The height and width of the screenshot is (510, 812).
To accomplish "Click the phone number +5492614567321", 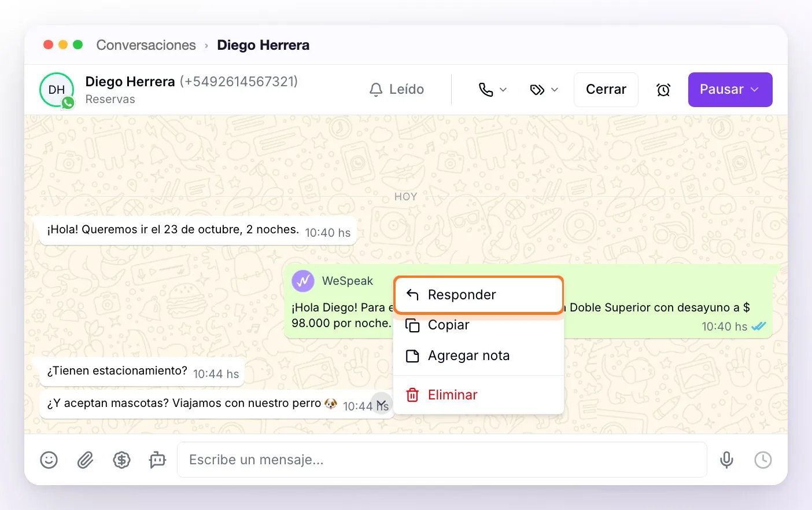I will click(x=239, y=82).
